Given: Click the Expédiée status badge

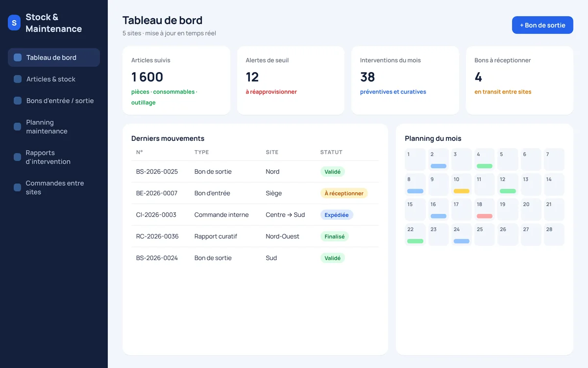Looking at the screenshot, I should 337,215.
